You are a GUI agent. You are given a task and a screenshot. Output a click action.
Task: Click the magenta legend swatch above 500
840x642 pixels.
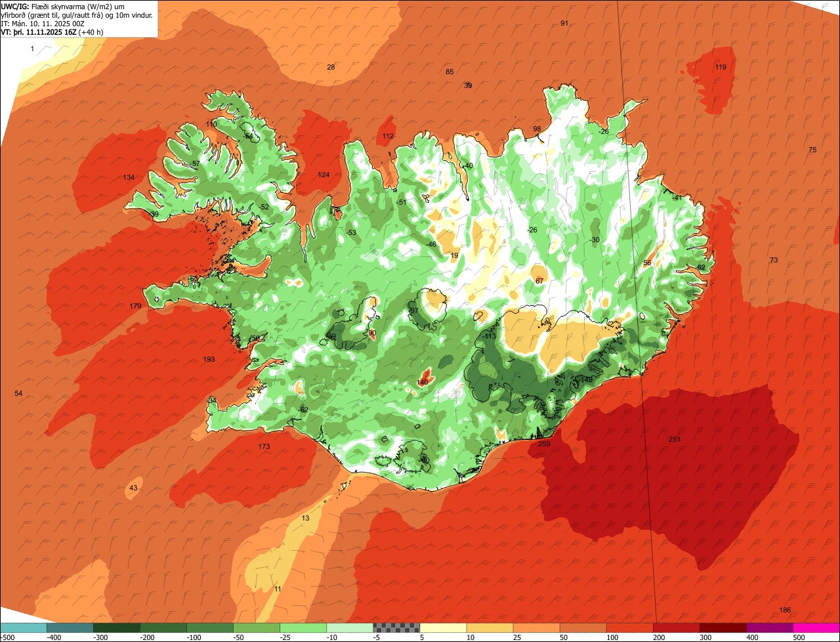coord(816,628)
